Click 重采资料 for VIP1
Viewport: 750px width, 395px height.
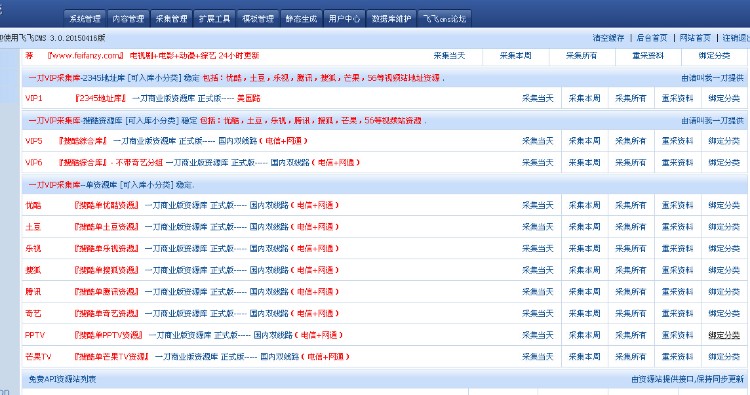coord(677,98)
